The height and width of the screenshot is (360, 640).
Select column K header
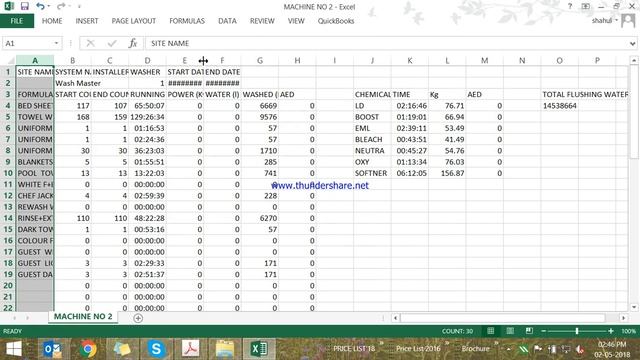410,61
